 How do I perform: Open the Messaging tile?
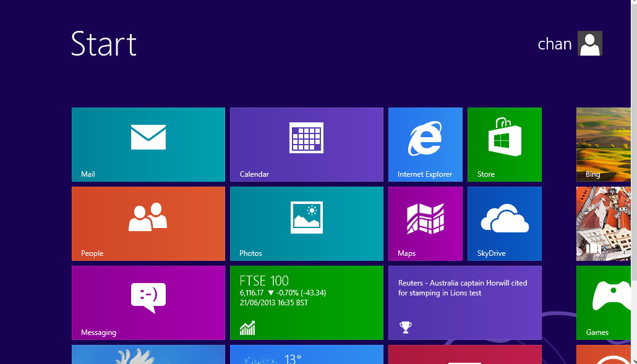pos(148,303)
